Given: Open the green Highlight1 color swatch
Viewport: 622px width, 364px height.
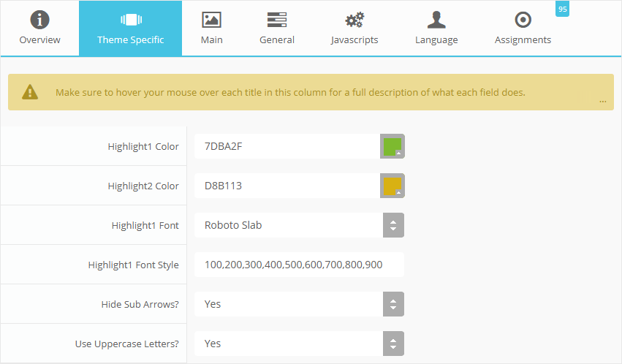Looking at the screenshot, I should point(392,146).
